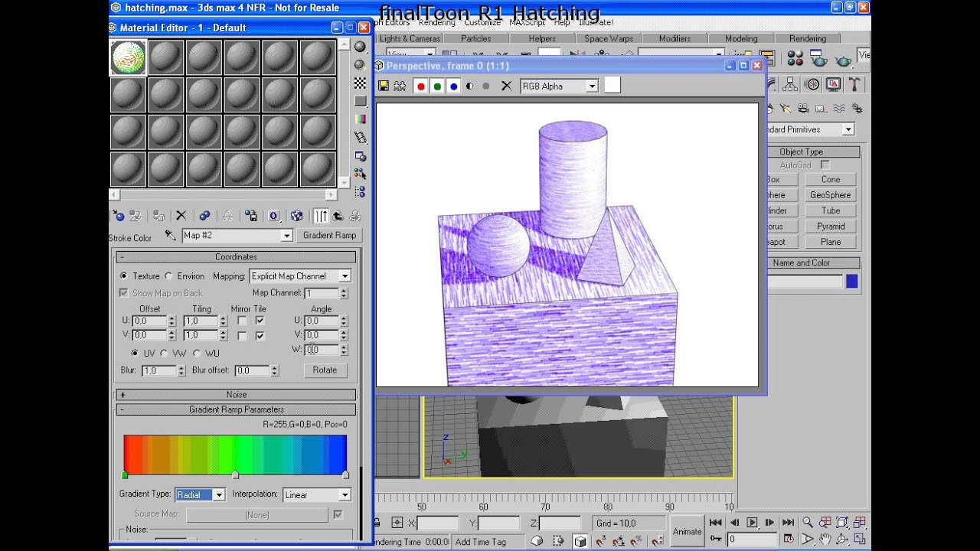Toggle Display Alpha Channel half-circle icon
This screenshot has width=980, height=551.
point(469,86)
